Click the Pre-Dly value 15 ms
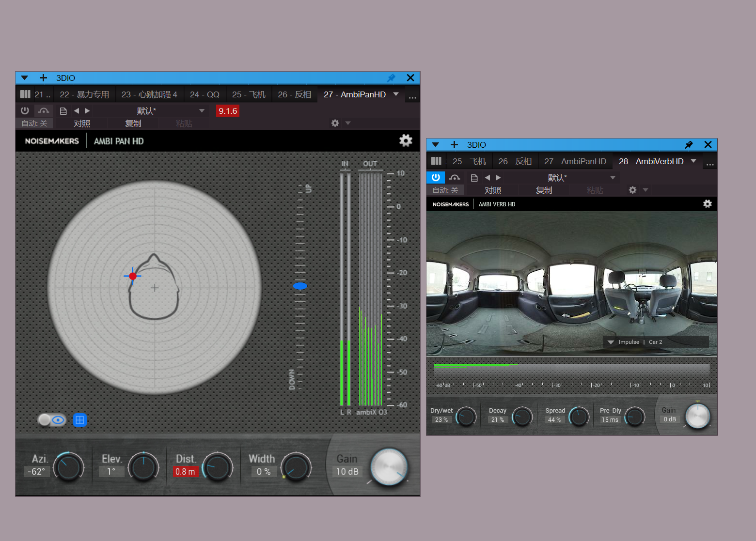Image resolution: width=756 pixels, height=541 pixels. [x=610, y=420]
